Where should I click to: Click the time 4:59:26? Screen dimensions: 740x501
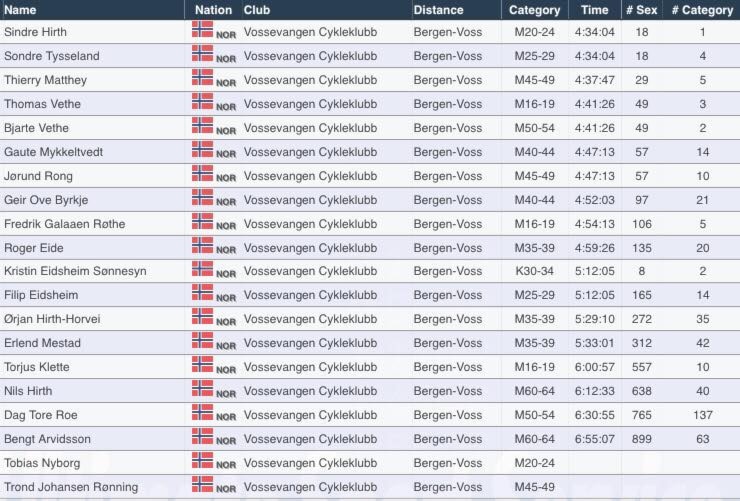(x=595, y=248)
